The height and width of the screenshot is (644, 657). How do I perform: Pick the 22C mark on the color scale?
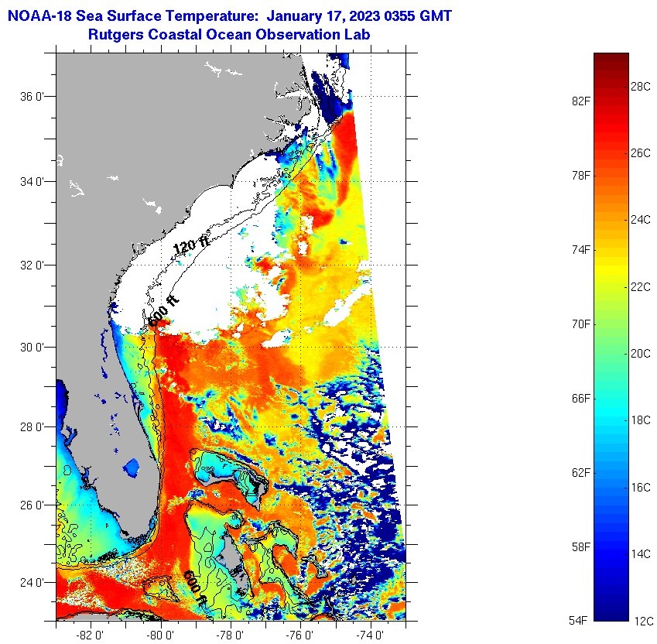(x=641, y=286)
